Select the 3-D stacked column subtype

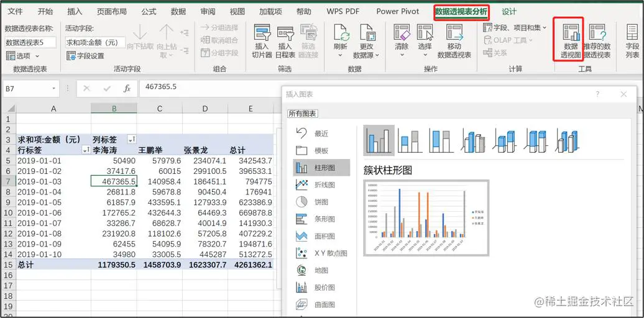tap(504, 140)
